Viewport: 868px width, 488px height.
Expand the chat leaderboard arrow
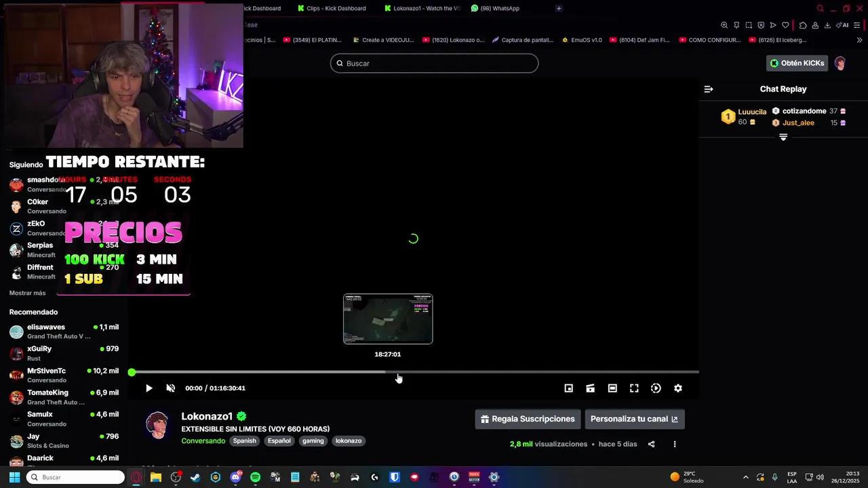coord(783,137)
